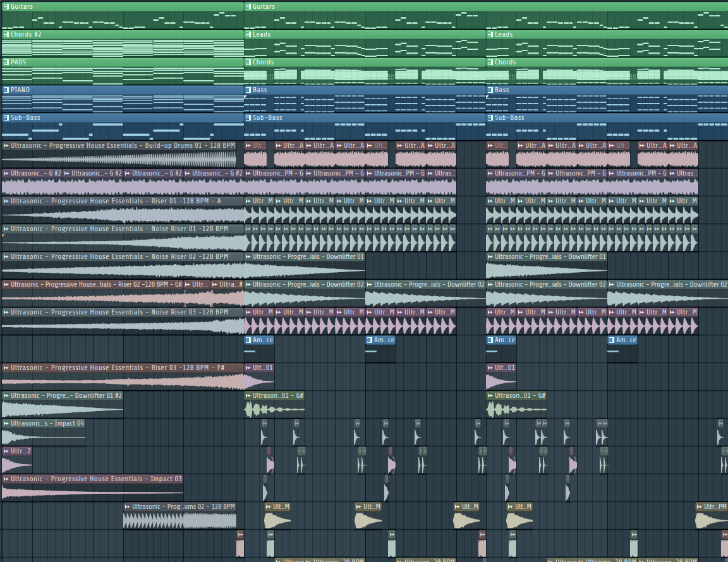The width and height of the screenshot is (728, 562).
Task: Open clip menu icon of Build-up Drums 01
Action: point(6,146)
